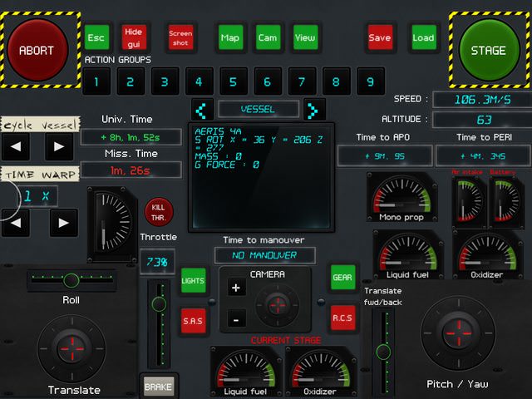This screenshot has height=399, width=532.
Task: Click the throttle 73% readout
Action: pyautogui.click(x=157, y=262)
